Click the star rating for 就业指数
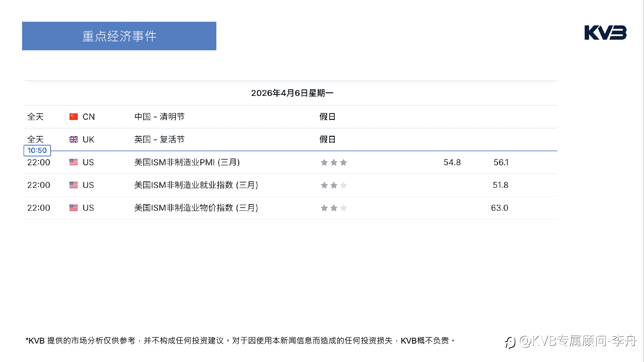The width and height of the screenshot is (644, 362). coord(334,185)
